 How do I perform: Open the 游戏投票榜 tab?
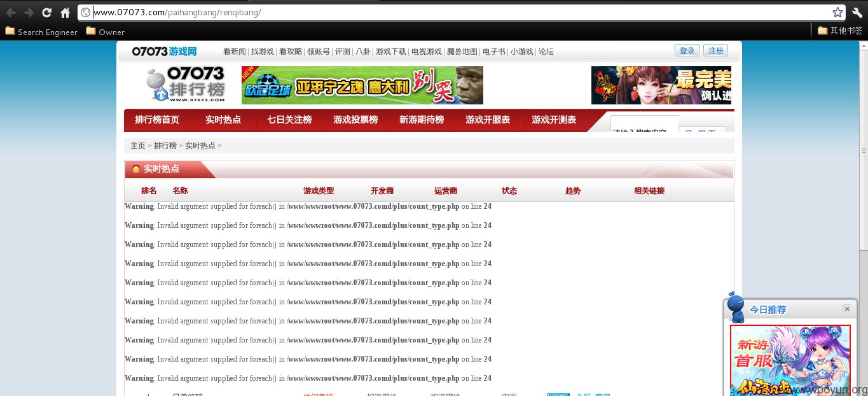coord(355,120)
